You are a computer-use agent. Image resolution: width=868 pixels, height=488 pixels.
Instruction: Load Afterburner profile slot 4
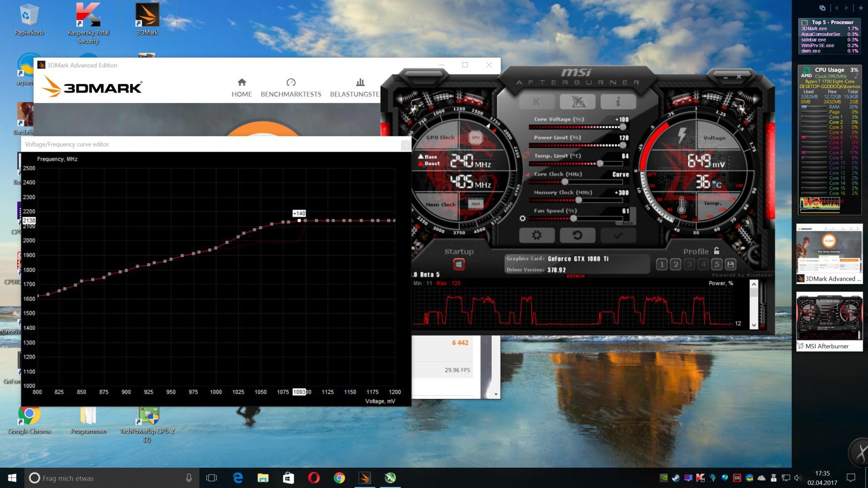click(703, 264)
